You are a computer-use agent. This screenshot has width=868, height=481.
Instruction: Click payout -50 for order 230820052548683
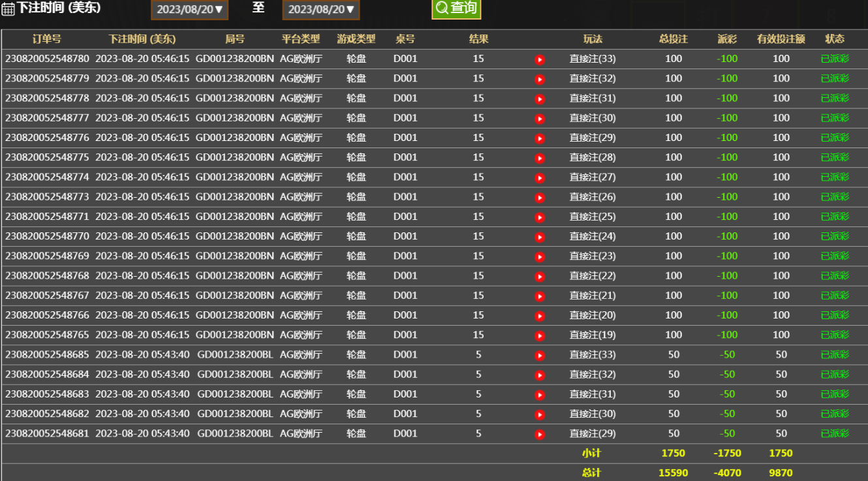(727, 394)
